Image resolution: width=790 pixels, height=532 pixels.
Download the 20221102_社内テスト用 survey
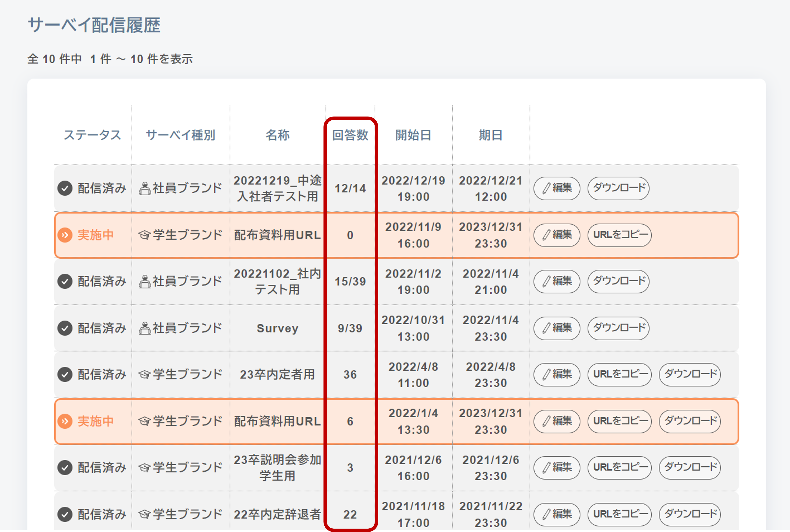coord(618,281)
